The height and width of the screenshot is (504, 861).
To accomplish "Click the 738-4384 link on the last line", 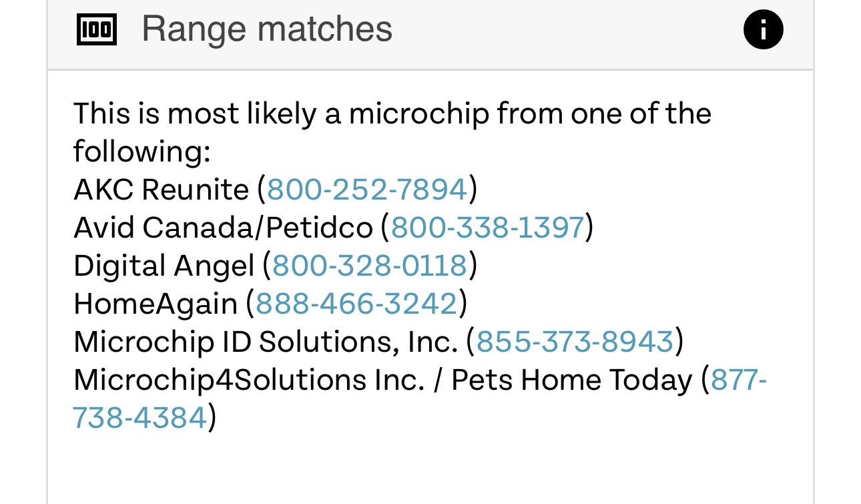I will pos(139,418).
